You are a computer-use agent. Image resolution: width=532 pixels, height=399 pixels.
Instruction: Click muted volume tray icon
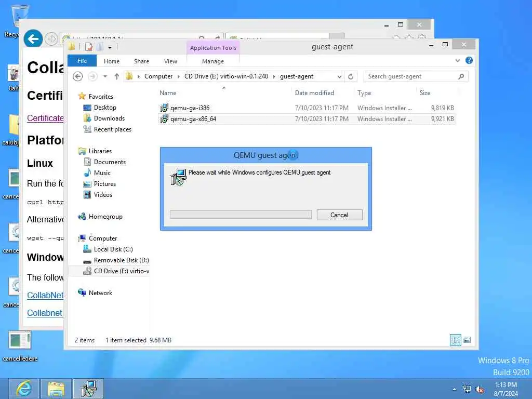(x=480, y=390)
